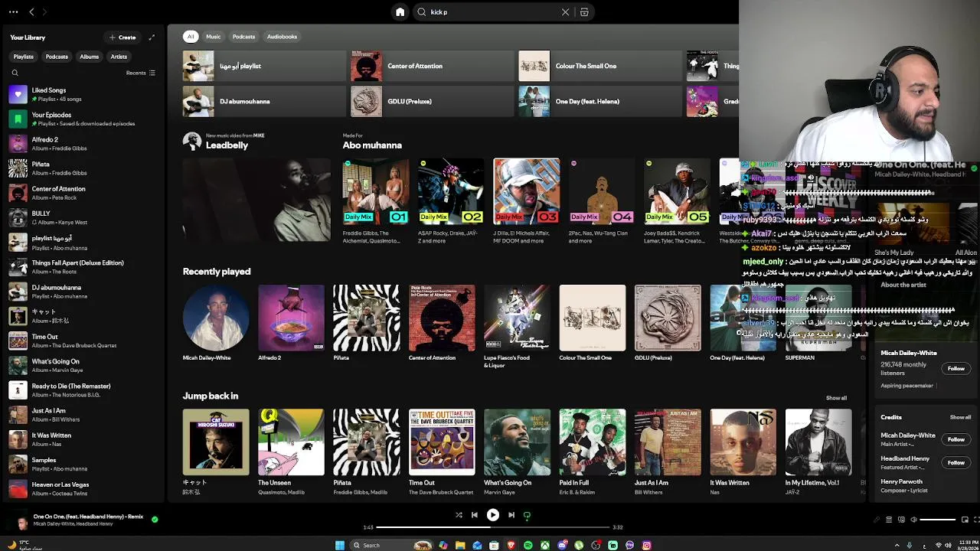Open Heaven or Las Vegas in library
Image resolution: width=980 pixels, height=551 pixels.
[83, 488]
